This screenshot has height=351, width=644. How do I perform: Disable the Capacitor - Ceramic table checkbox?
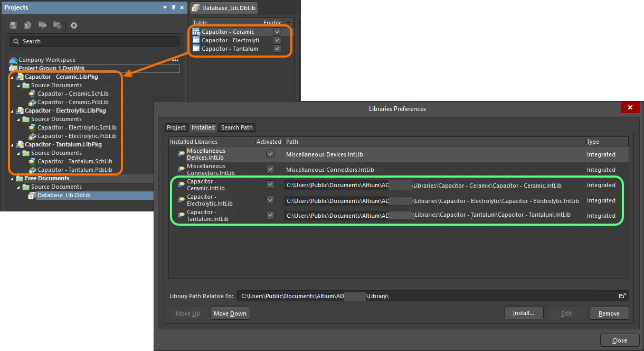[277, 32]
